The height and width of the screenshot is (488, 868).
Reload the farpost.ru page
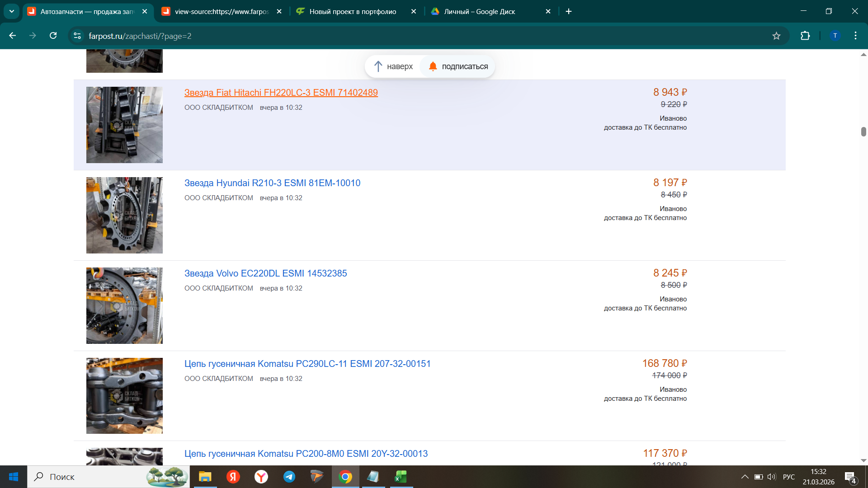(53, 36)
